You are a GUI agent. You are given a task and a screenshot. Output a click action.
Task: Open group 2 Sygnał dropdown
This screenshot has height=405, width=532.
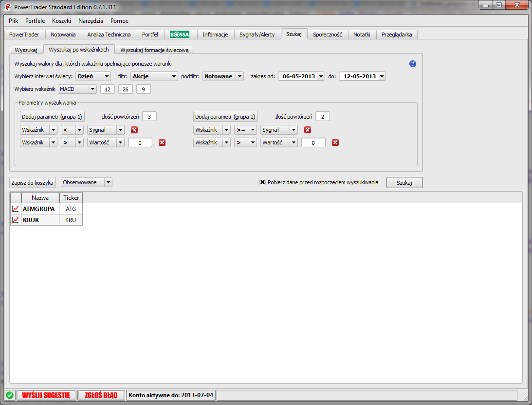pos(279,130)
